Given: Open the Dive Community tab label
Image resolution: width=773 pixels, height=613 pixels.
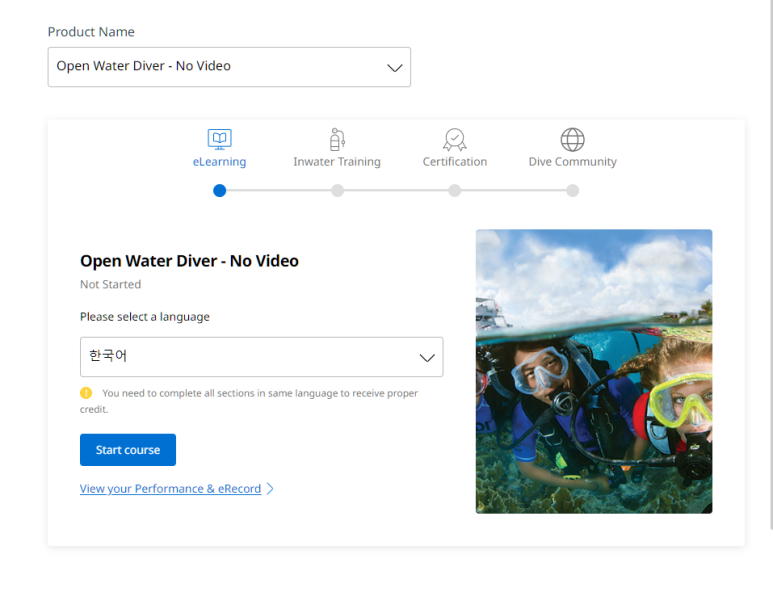Looking at the screenshot, I should (572, 162).
